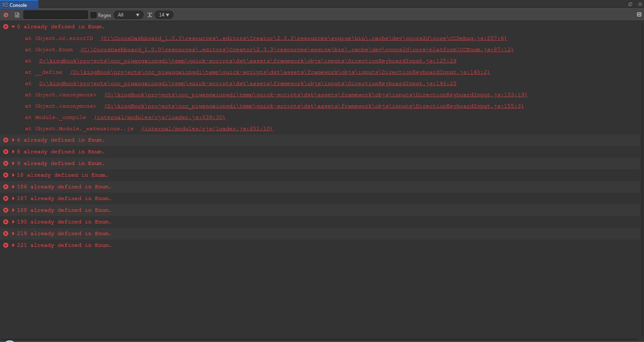Click error icon beside '221 already defined'
Viewport: 644px width, 342px height.
pyautogui.click(x=6, y=245)
